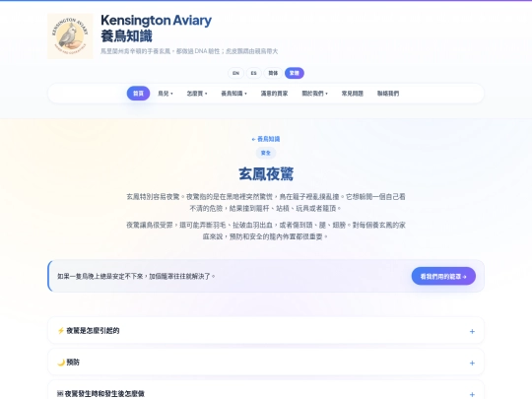Expand the 養鳥知識 nav dropdown
The height and width of the screenshot is (399, 532).
(x=234, y=94)
